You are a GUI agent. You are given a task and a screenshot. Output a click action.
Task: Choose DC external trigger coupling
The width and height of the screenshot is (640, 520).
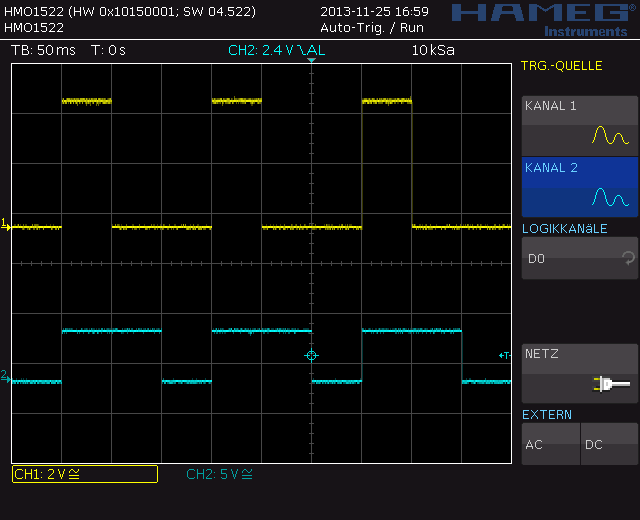(609, 444)
